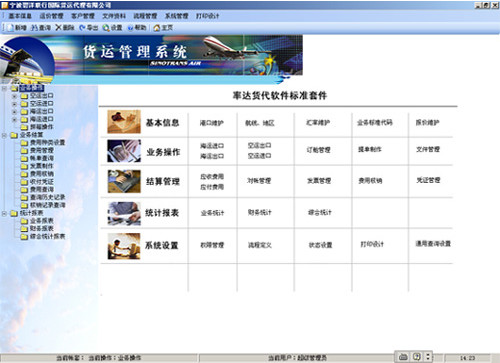Image resolution: width=500 pixels, height=363 pixels.
Task: Open the 对帐管理 link
Action: 259,181
